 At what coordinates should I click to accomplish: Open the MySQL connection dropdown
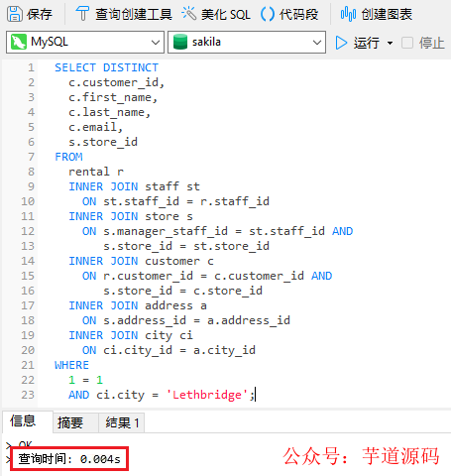tap(85, 42)
